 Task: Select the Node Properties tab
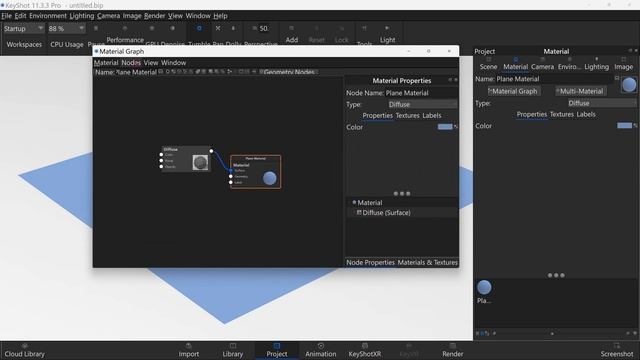point(370,262)
